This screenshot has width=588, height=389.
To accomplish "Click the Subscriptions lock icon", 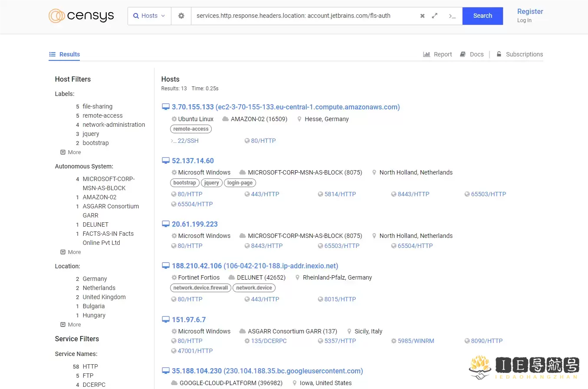I will (499, 54).
